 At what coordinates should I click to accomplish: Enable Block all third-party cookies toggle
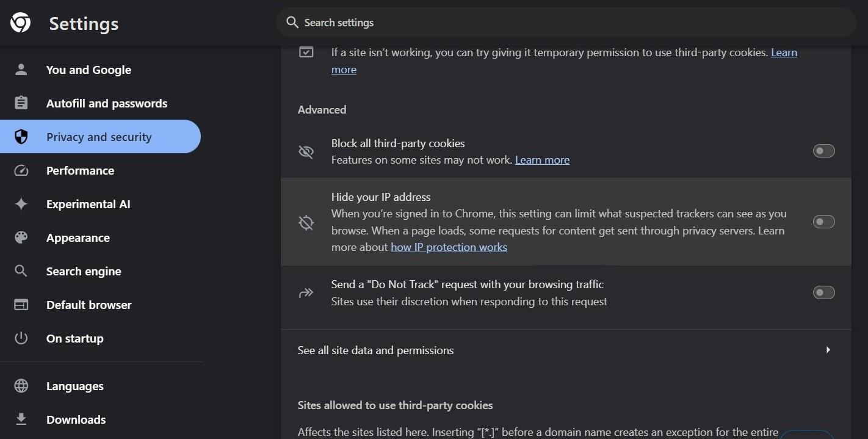click(x=823, y=151)
